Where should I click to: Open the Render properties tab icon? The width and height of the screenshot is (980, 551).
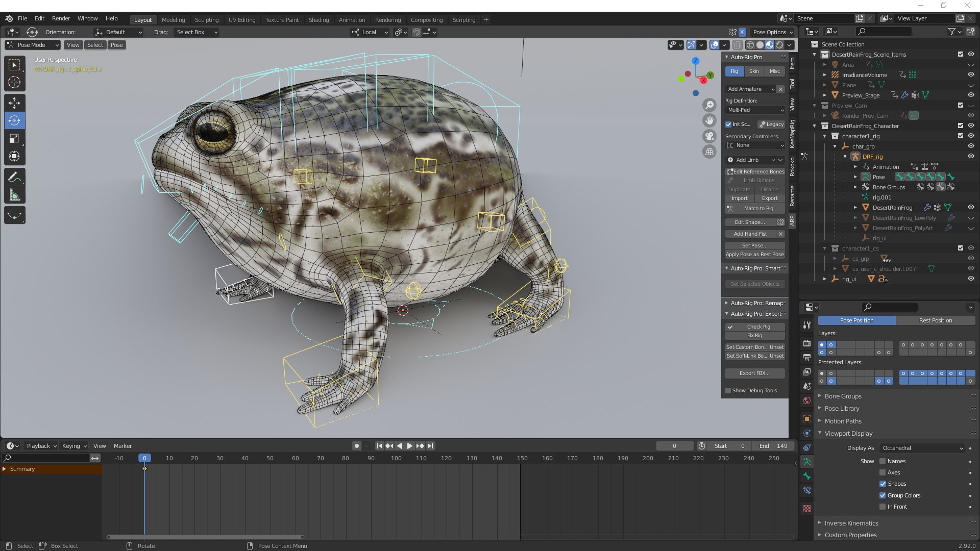pyautogui.click(x=807, y=343)
